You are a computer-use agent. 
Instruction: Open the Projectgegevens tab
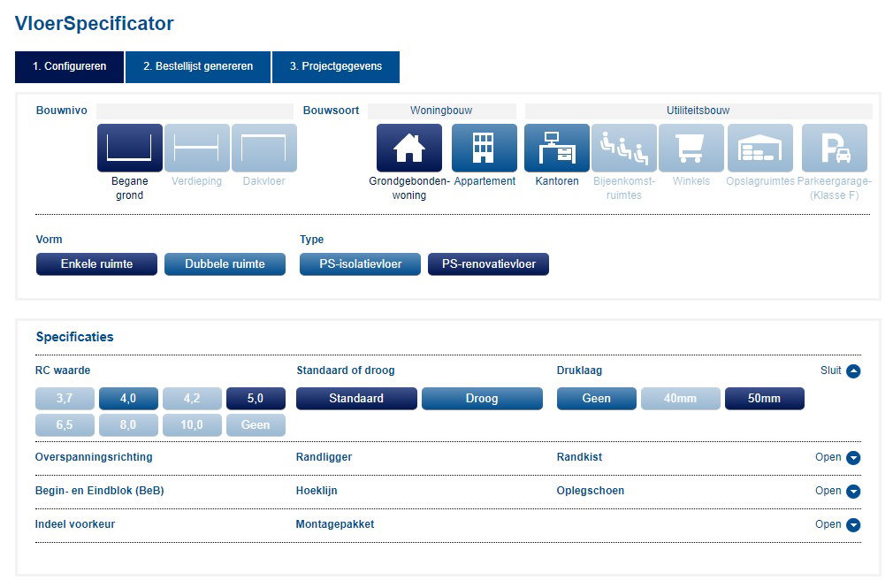[x=335, y=67]
